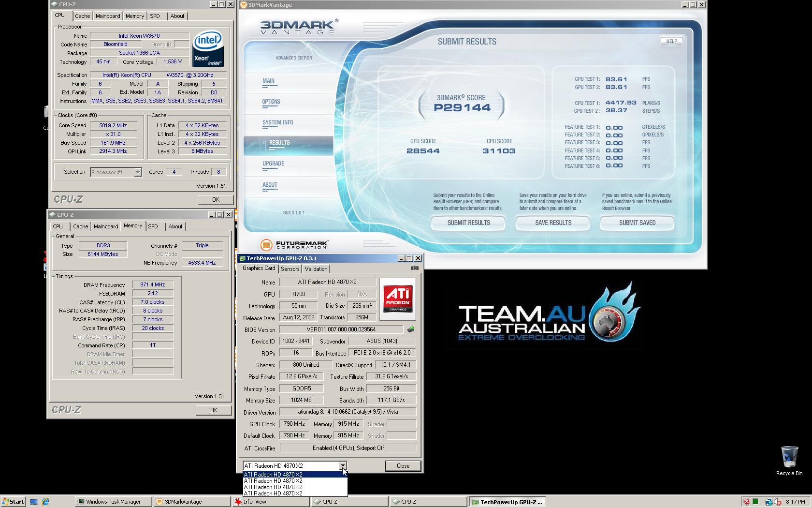Screen dimensions: 812x508
Task: Click the Core Speed value 5019.2 MHz
Action: [113, 125]
